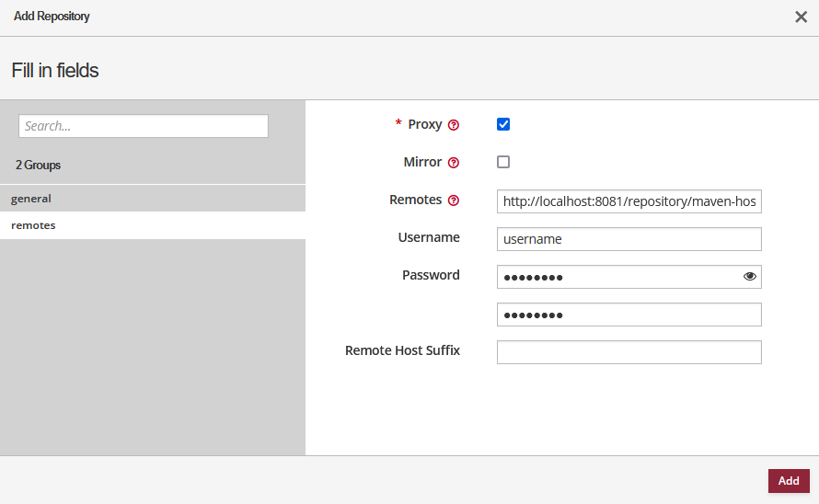Viewport: 819px width, 504px height.
Task: Click the Remote Host Suffix label
Action: click(x=402, y=350)
